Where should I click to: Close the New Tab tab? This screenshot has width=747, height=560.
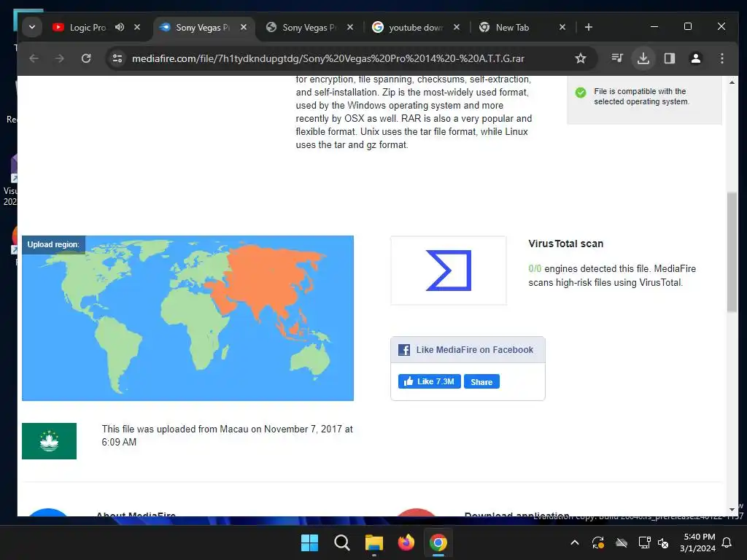[x=562, y=27]
